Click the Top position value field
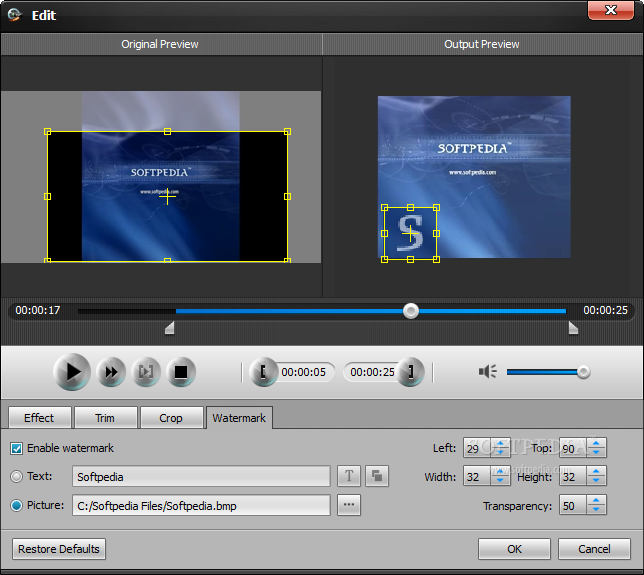This screenshot has height=575, width=644. click(x=573, y=448)
